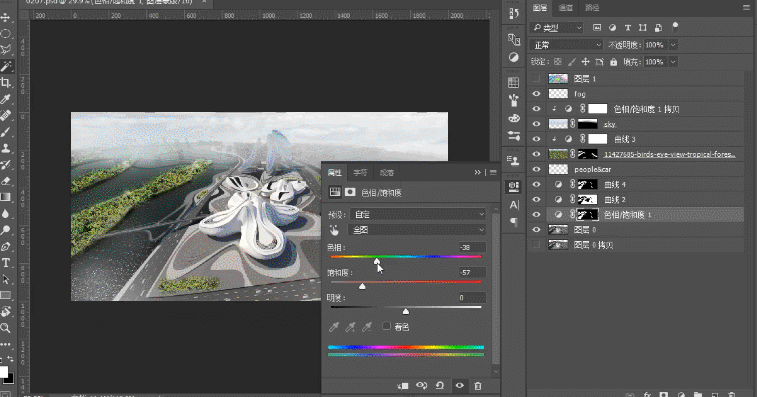Open the Swatches panel icon
This screenshot has width=757, height=397.
pyautogui.click(x=514, y=82)
